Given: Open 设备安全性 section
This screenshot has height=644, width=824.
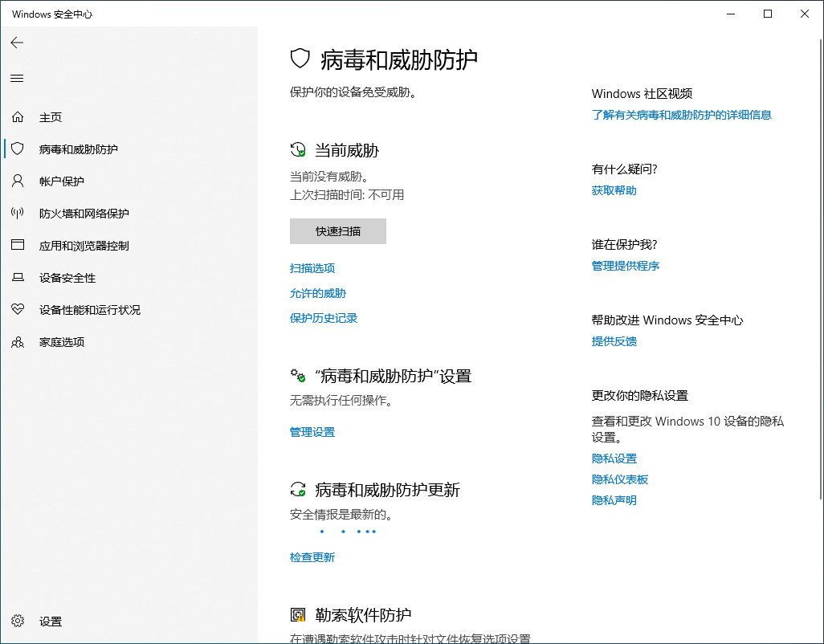Looking at the screenshot, I should (67, 277).
